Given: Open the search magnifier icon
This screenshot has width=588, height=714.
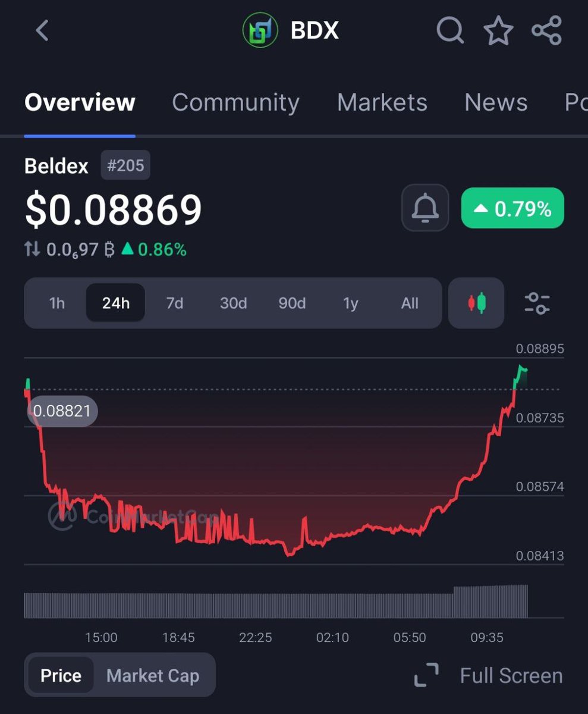Looking at the screenshot, I should click(x=450, y=30).
